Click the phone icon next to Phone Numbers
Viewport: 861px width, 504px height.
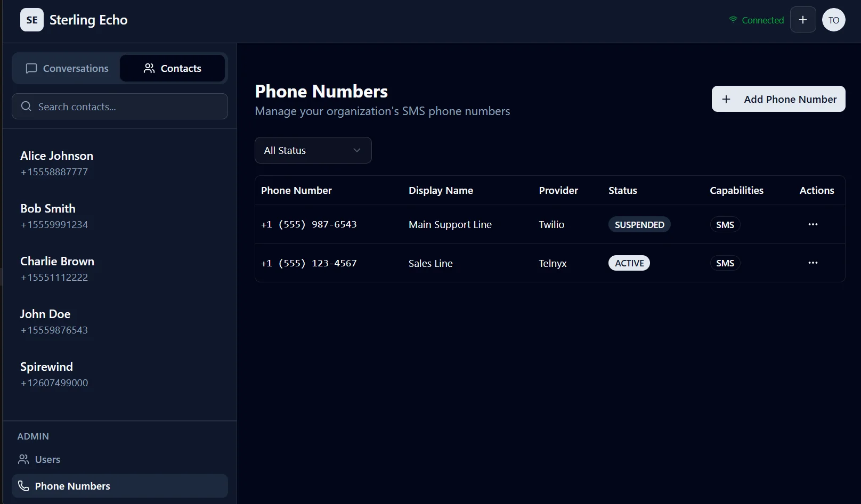tap(23, 486)
